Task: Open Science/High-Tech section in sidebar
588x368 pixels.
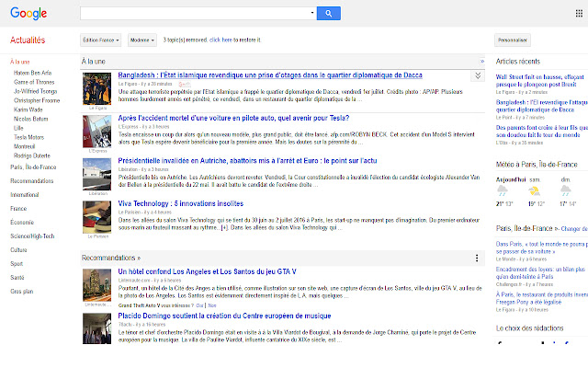Action: [32, 236]
